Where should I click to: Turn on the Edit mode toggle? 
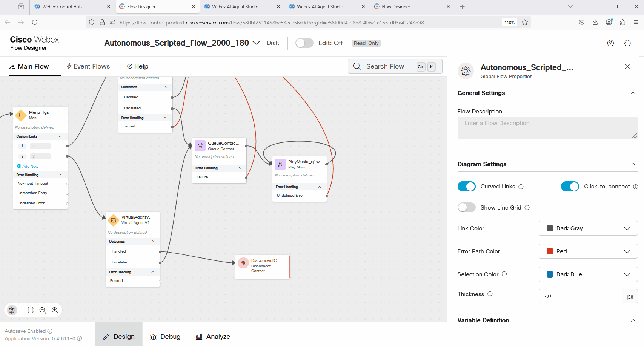coord(304,43)
